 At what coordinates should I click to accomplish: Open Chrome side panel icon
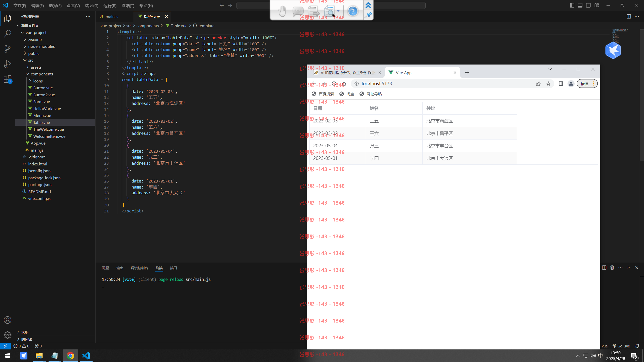pos(561,84)
